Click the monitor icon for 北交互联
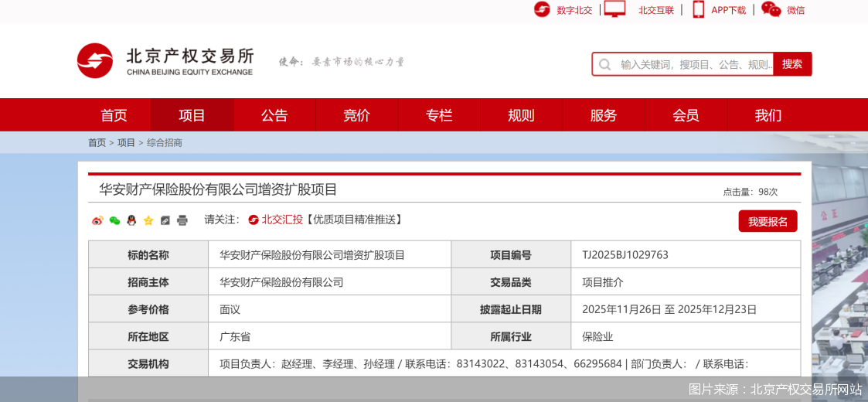Image resolution: width=868 pixels, height=402 pixels. (x=614, y=9)
